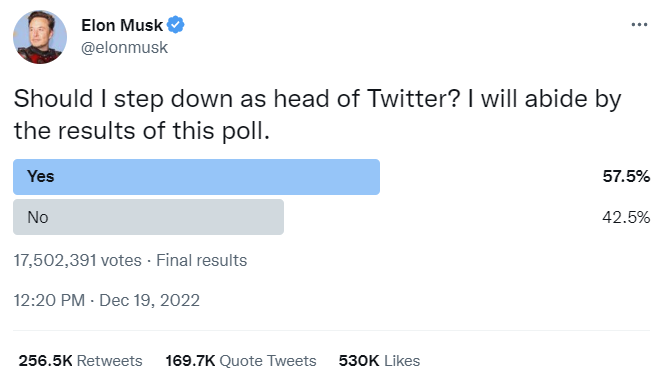Open the @elonmusk handle link
Image resolution: width=656 pixels, height=380 pixels.
point(124,48)
